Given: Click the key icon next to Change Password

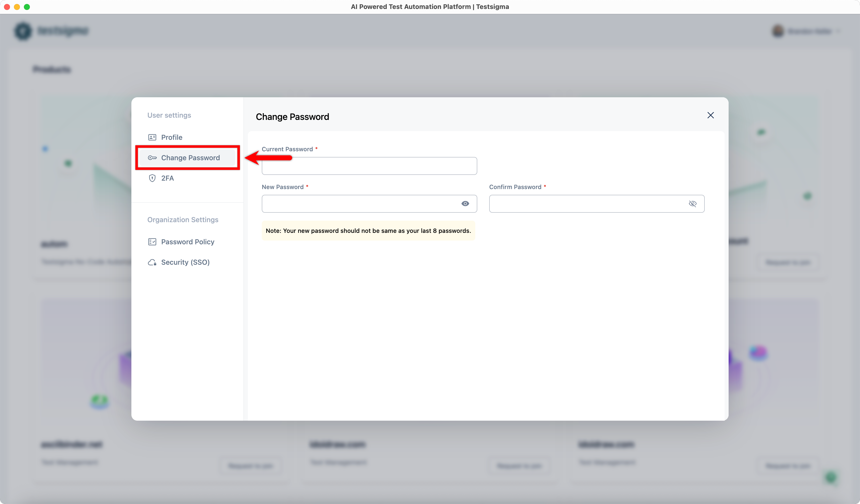Looking at the screenshot, I should (153, 158).
